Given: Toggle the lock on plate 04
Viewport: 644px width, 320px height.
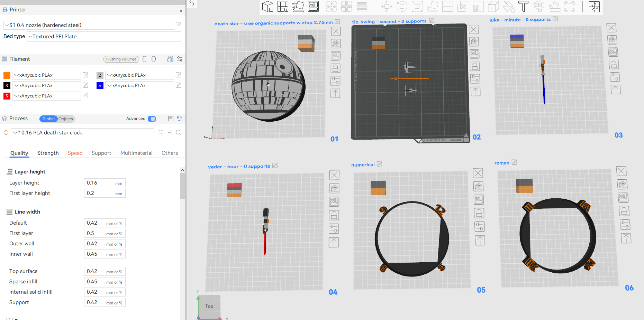Looking at the screenshot, I should (x=334, y=215).
